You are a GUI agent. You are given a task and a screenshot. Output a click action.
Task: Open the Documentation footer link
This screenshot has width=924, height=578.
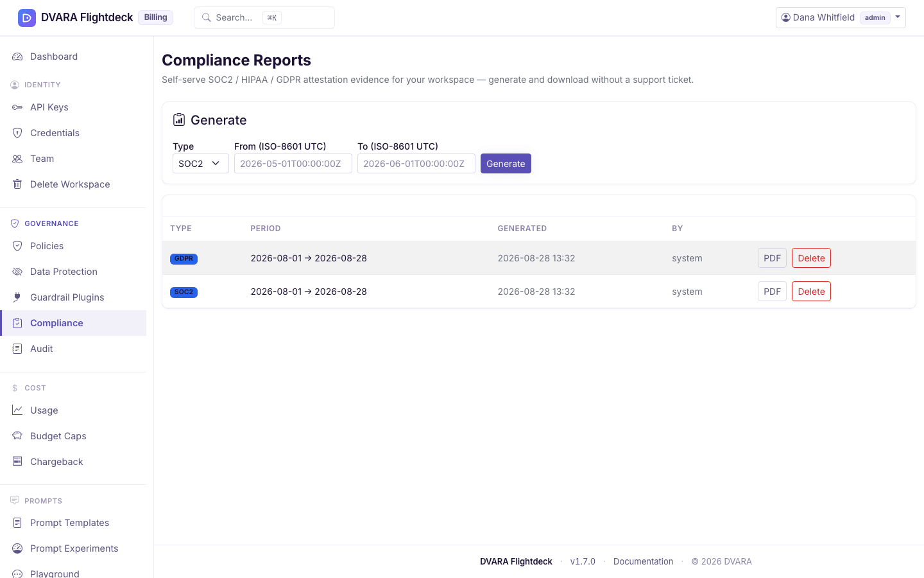click(x=643, y=561)
